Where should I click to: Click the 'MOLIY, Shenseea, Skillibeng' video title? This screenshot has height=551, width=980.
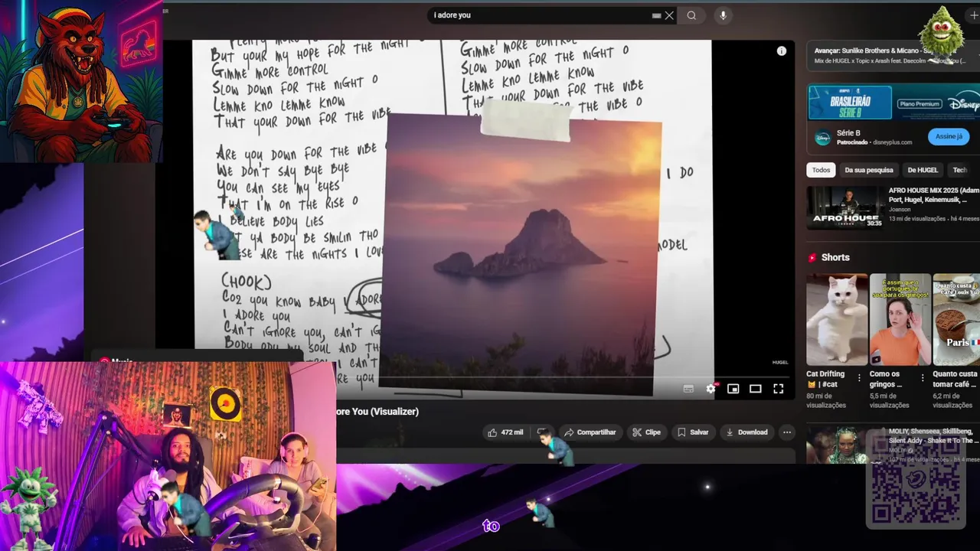tap(933, 436)
